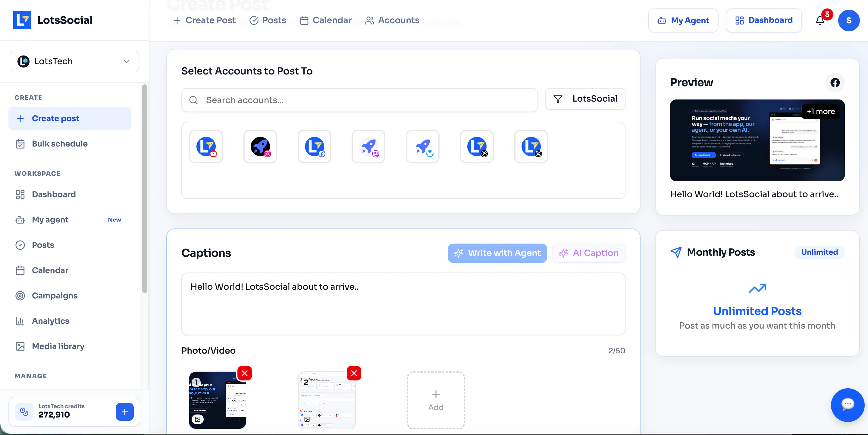Click the Dashboard header button

pos(763,20)
